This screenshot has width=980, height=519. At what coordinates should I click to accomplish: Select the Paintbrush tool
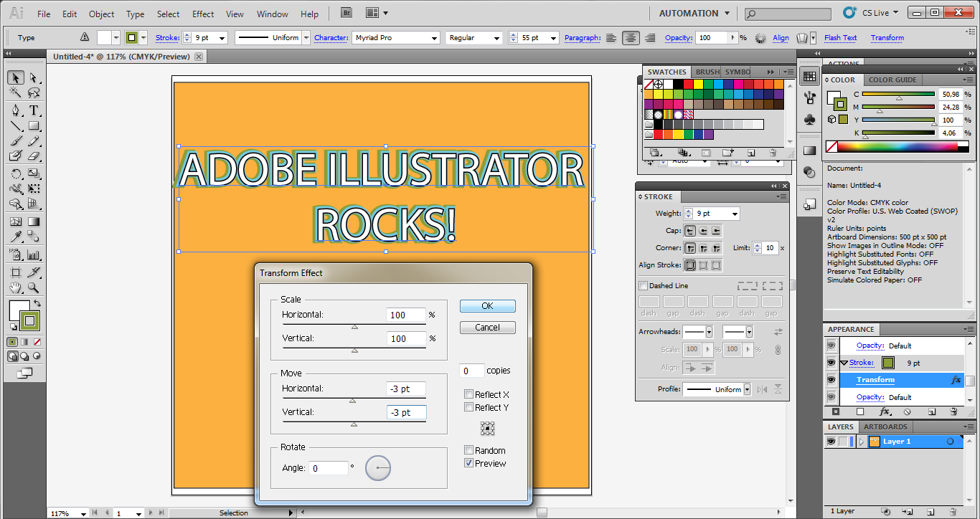tap(15, 141)
